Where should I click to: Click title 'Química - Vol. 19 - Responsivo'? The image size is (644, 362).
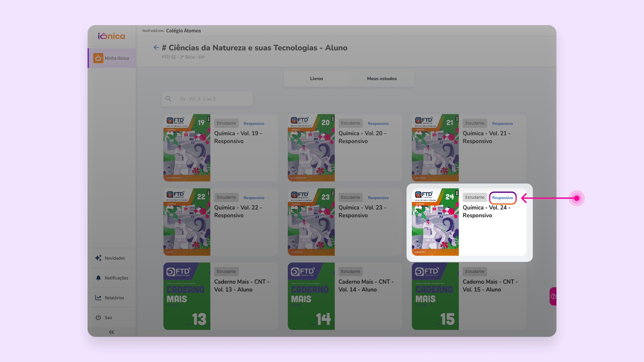238,137
